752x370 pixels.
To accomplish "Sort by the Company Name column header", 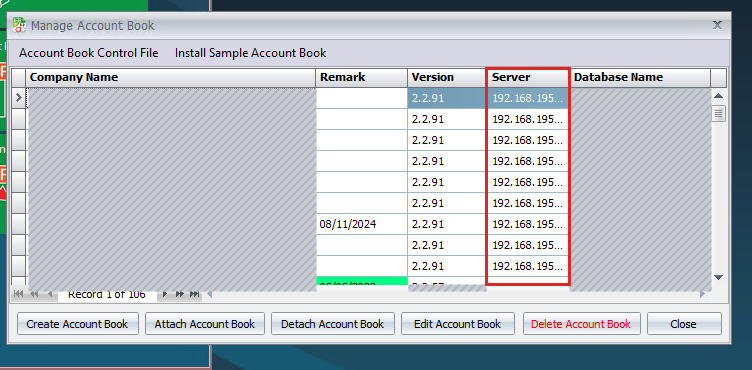I will (x=171, y=77).
